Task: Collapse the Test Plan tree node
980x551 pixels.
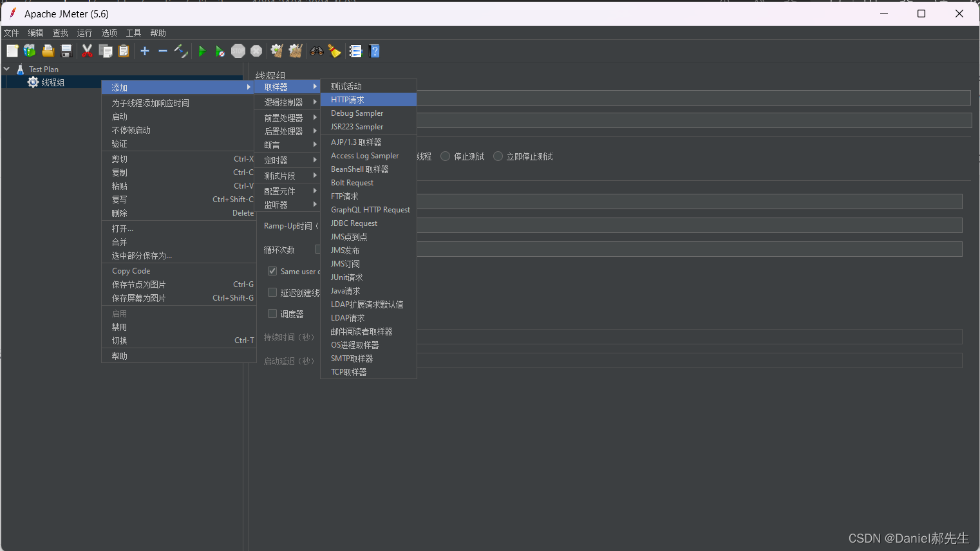Action: (7, 69)
